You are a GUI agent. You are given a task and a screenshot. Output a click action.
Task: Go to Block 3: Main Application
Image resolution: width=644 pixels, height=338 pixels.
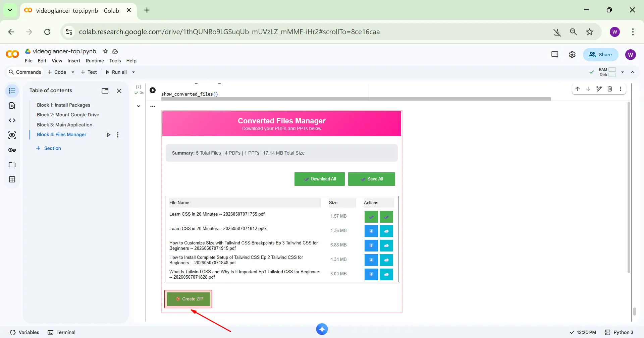pyautogui.click(x=64, y=125)
